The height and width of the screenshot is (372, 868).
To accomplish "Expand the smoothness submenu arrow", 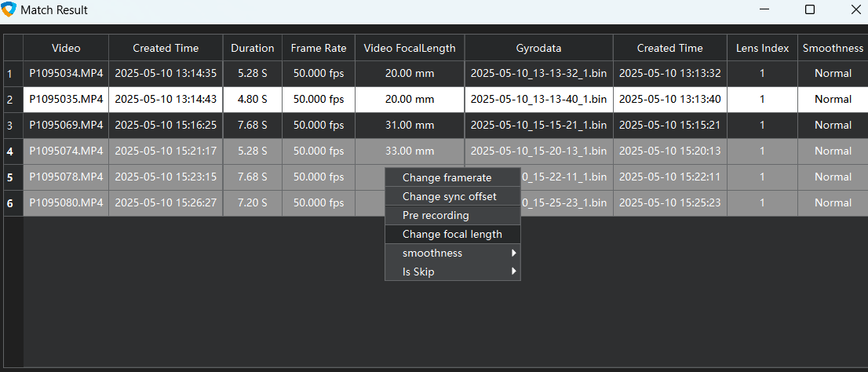I will (x=513, y=253).
